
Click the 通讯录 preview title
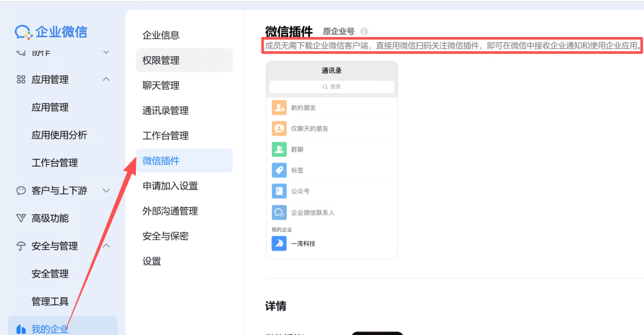click(x=332, y=71)
